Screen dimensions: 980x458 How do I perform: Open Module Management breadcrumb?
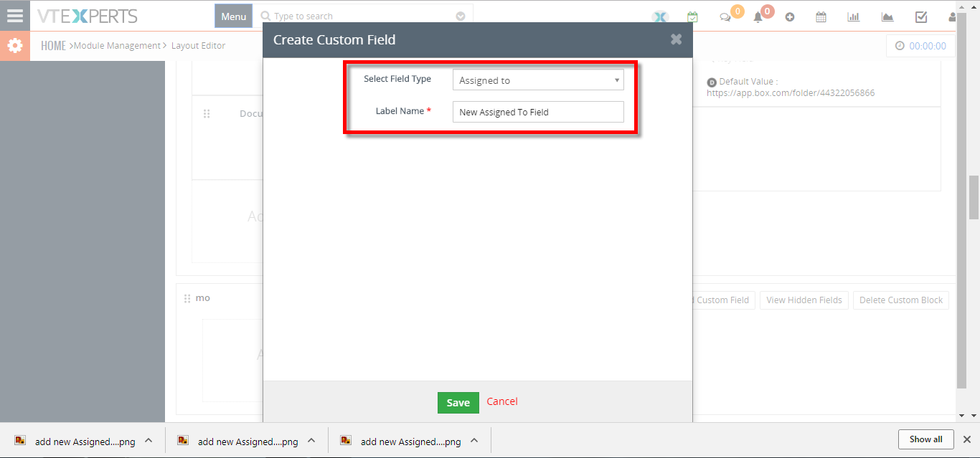[x=117, y=46]
